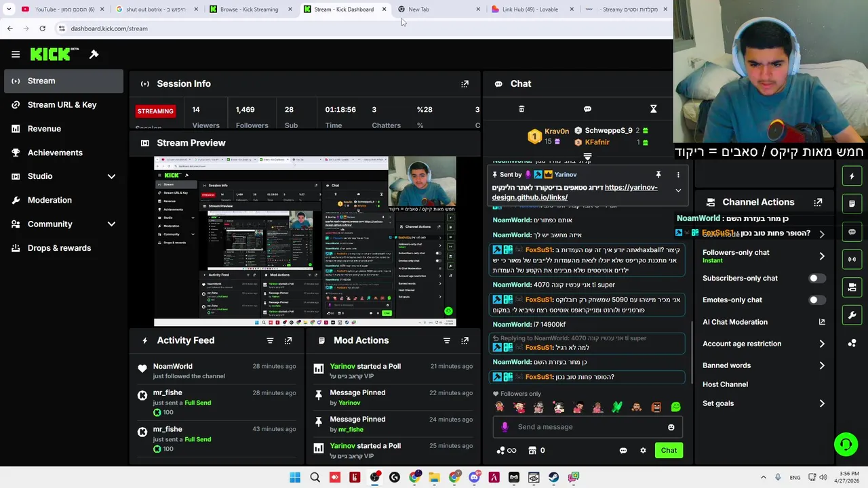This screenshot has width=868, height=488.
Task: Open File Explorer from the taskbar
Action: [x=434, y=478]
